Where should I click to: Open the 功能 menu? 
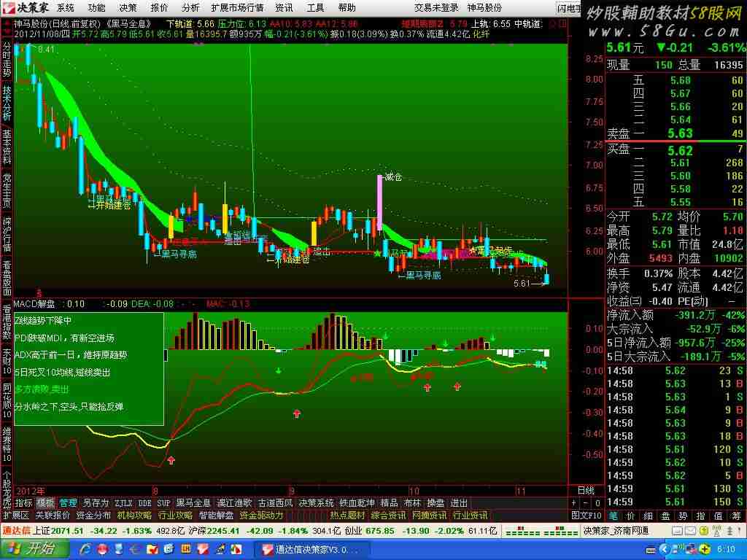[97, 7]
